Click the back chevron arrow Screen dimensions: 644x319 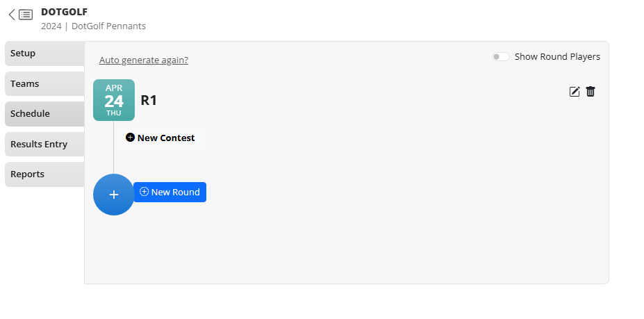coord(12,15)
